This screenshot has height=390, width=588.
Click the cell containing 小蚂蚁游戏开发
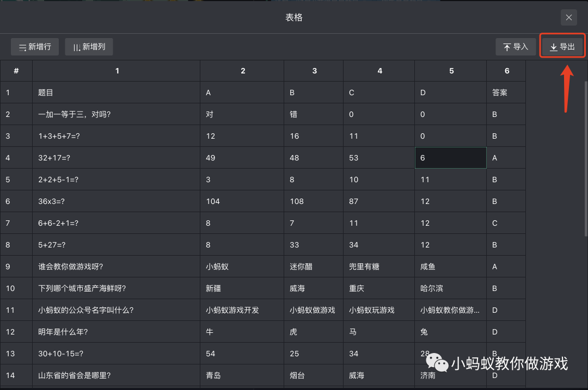[x=242, y=310]
